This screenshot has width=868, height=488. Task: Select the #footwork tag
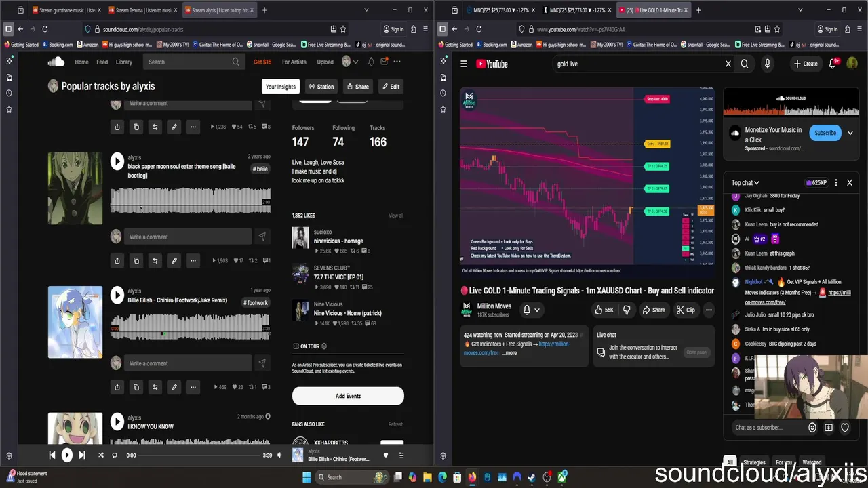pos(257,303)
